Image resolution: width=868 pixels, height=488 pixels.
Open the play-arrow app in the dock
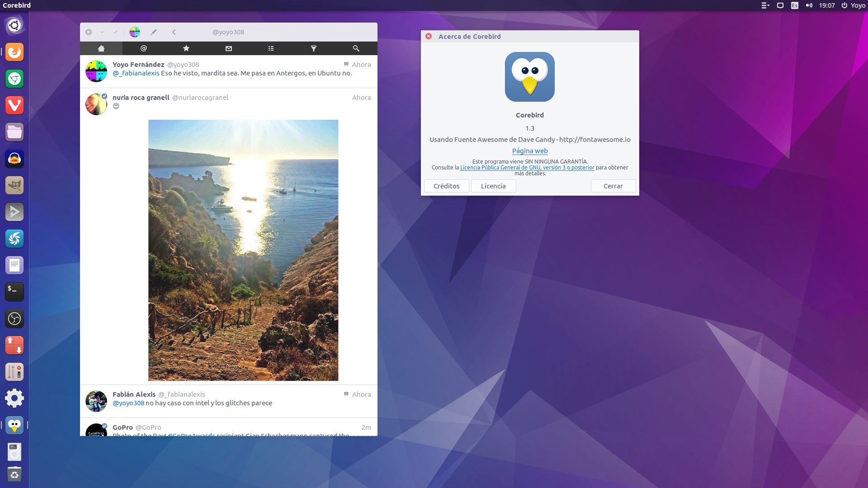pos(14,212)
